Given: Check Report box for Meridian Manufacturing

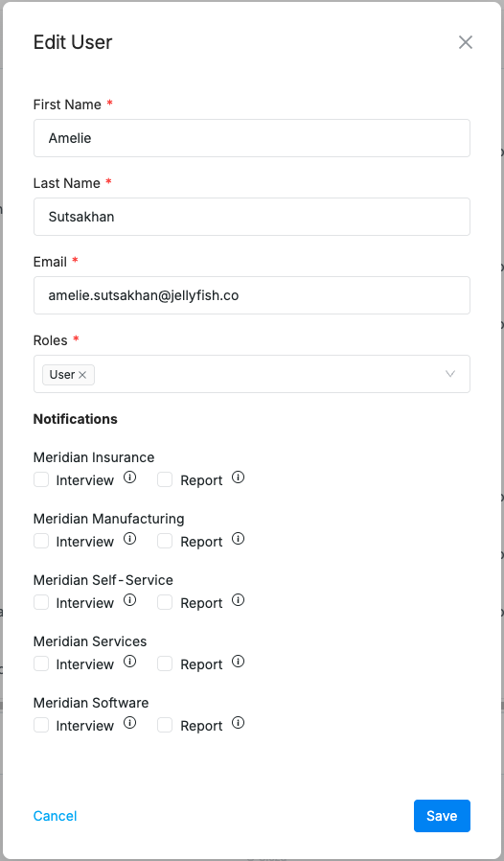Looking at the screenshot, I should tap(165, 542).
